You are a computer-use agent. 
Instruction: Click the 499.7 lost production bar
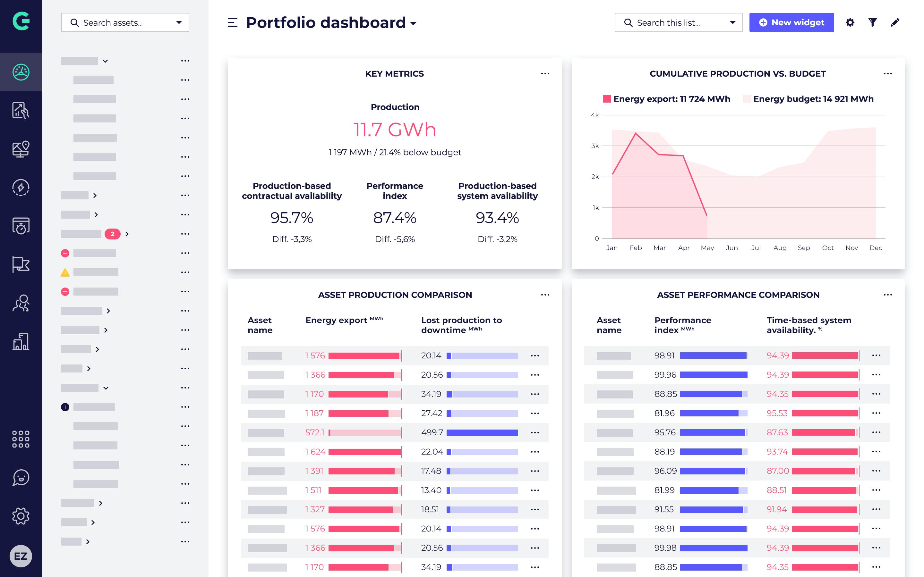(482, 433)
